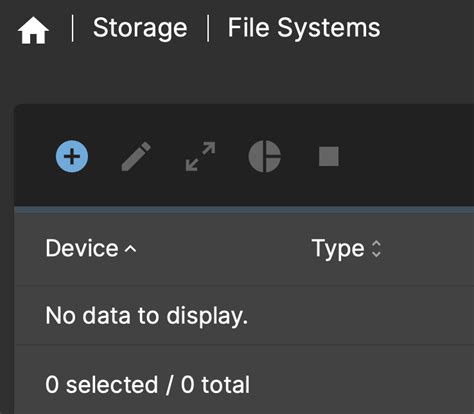This screenshot has width=474, height=414.
Task: Click the unmount square stop icon
Action: (x=329, y=156)
